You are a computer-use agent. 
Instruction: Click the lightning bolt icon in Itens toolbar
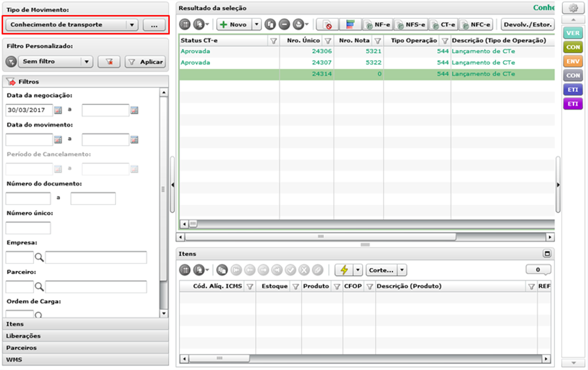point(344,270)
